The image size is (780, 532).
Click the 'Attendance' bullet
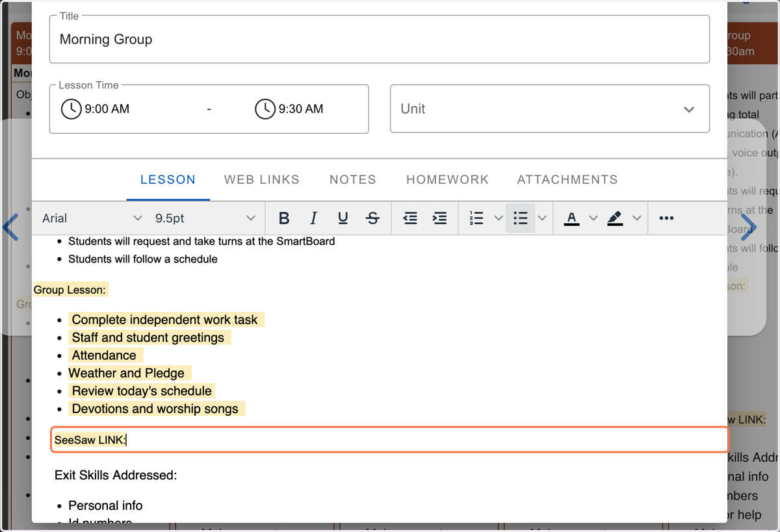(104, 355)
